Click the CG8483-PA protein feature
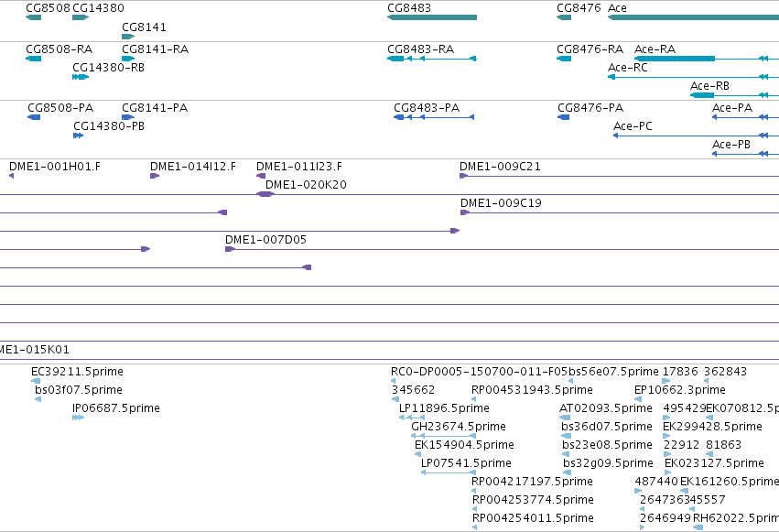 tap(434, 117)
